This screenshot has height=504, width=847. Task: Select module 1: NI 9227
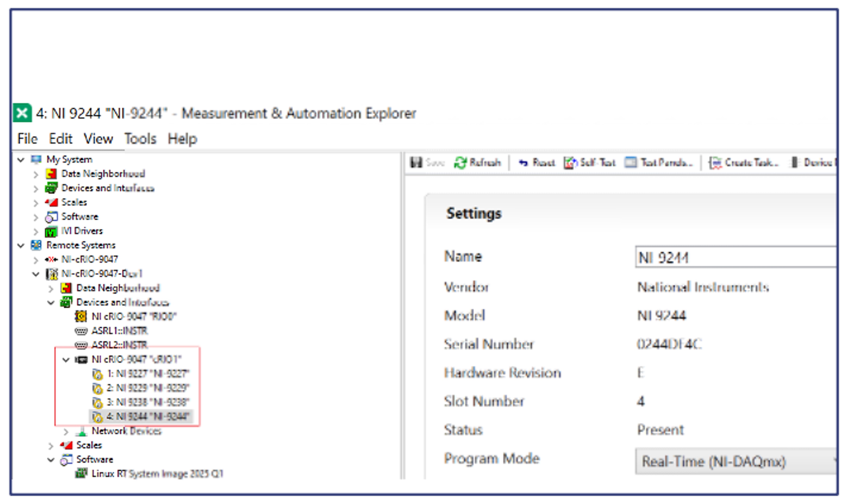(147, 374)
